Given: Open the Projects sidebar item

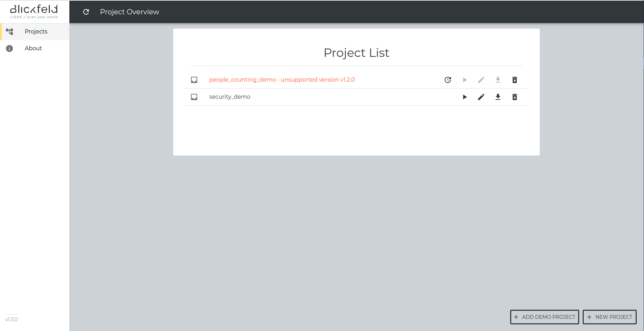Looking at the screenshot, I should pyautogui.click(x=35, y=31).
